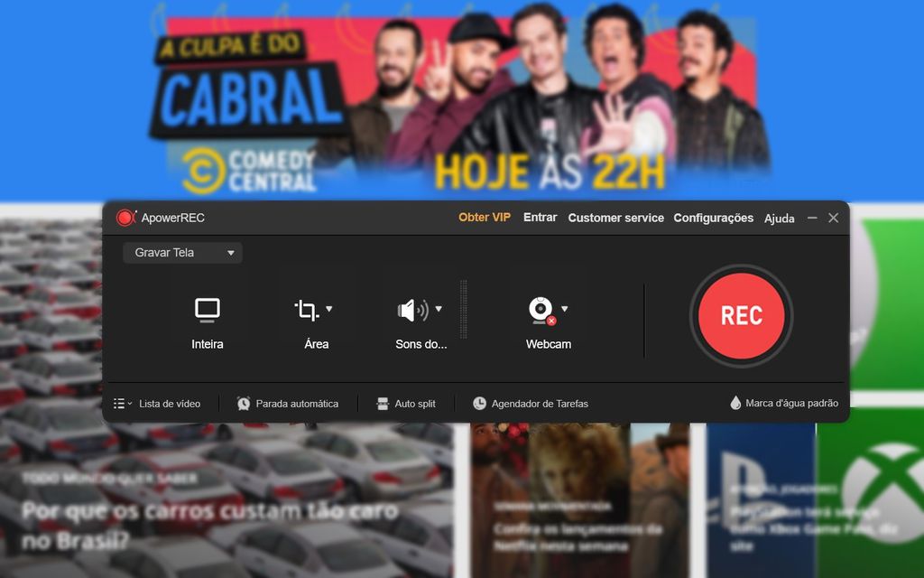This screenshot has width=924, height=578.
Task: Open the Configurações menu
Action: [x=713, y=218]
